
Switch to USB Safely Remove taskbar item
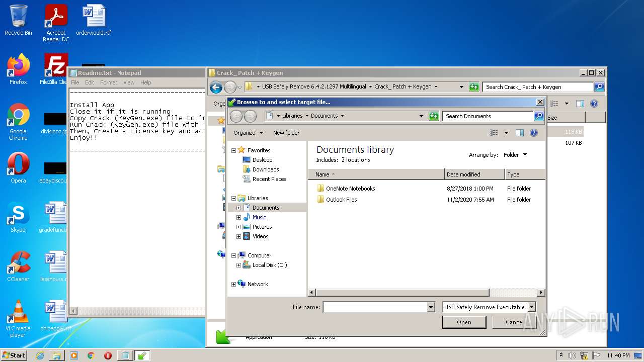pos(142,355)
